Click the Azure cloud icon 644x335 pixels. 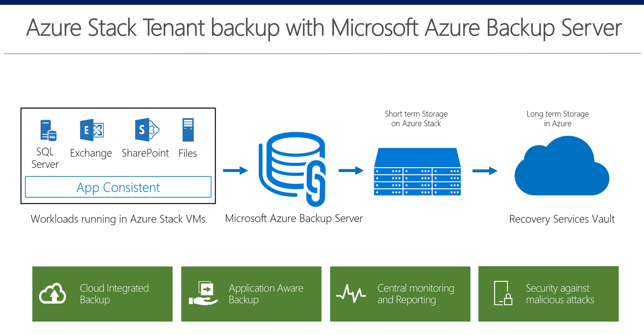click(x=562, y=166)
